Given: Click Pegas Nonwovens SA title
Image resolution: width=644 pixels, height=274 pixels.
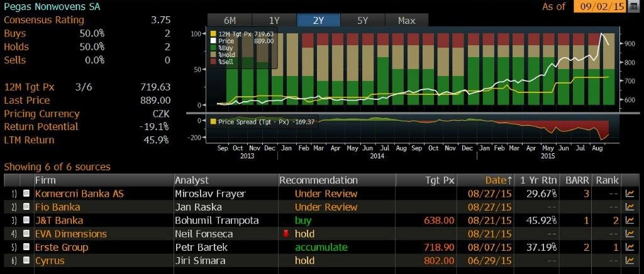Looking at the screenshot, I should 52,6.
